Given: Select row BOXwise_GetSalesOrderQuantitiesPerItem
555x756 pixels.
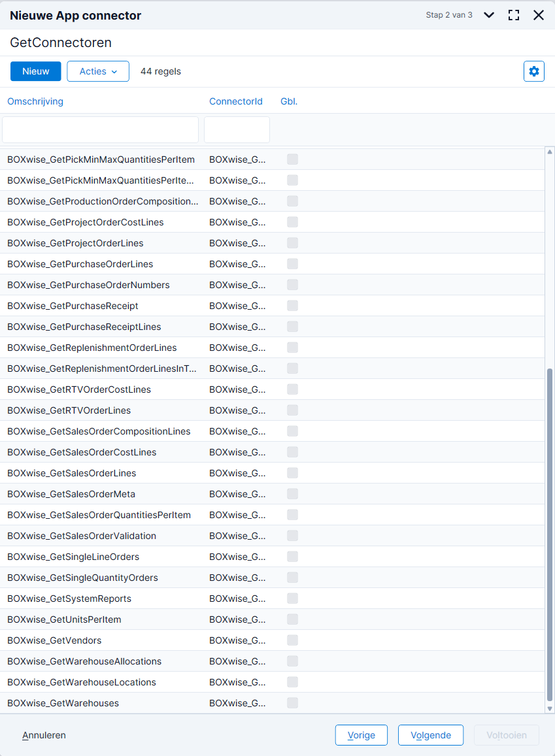Looking at the screenshot, I should tap(272, 515).
